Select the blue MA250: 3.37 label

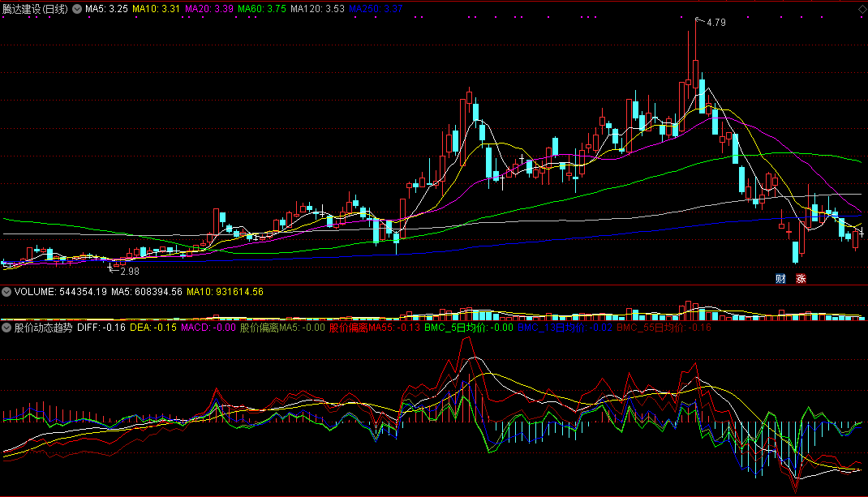[x=376, y=9]
